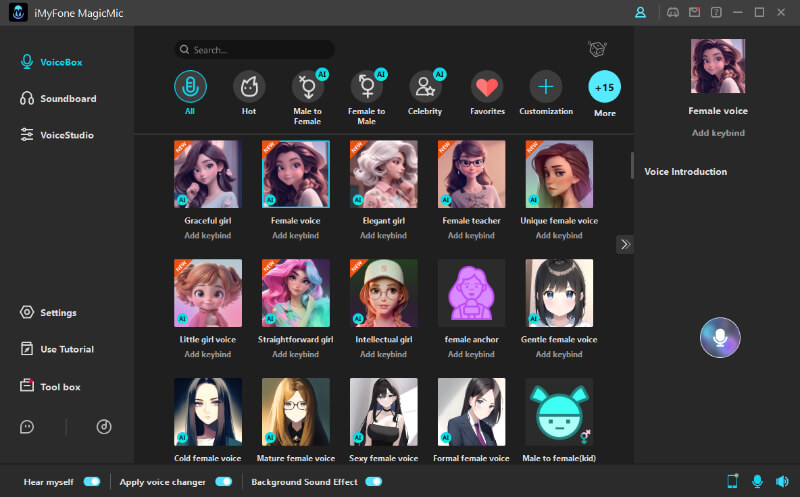This screenshot has width=800, height=497.
Task: Click the Female voice preview image in right panel
Action: (x=718, y=66)
